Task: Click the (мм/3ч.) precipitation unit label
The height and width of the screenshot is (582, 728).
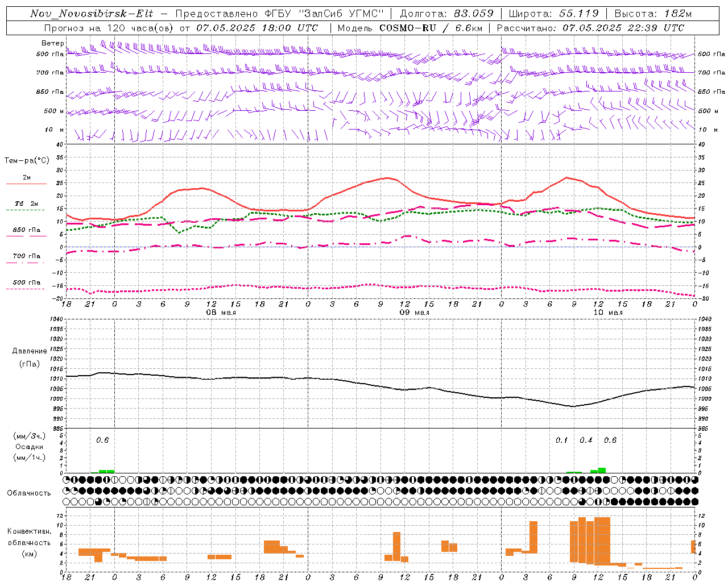Action: coord(30,436)
